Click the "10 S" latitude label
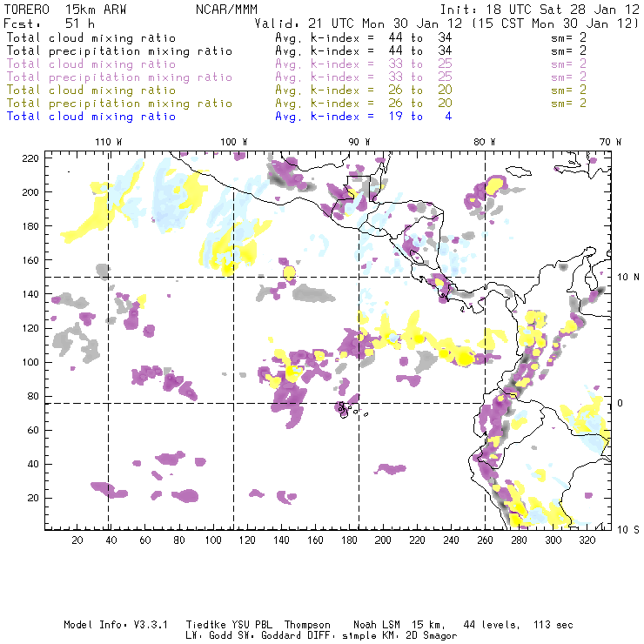Image resolution: width=644 pixels, height=644 pixels. click(628, 530)
